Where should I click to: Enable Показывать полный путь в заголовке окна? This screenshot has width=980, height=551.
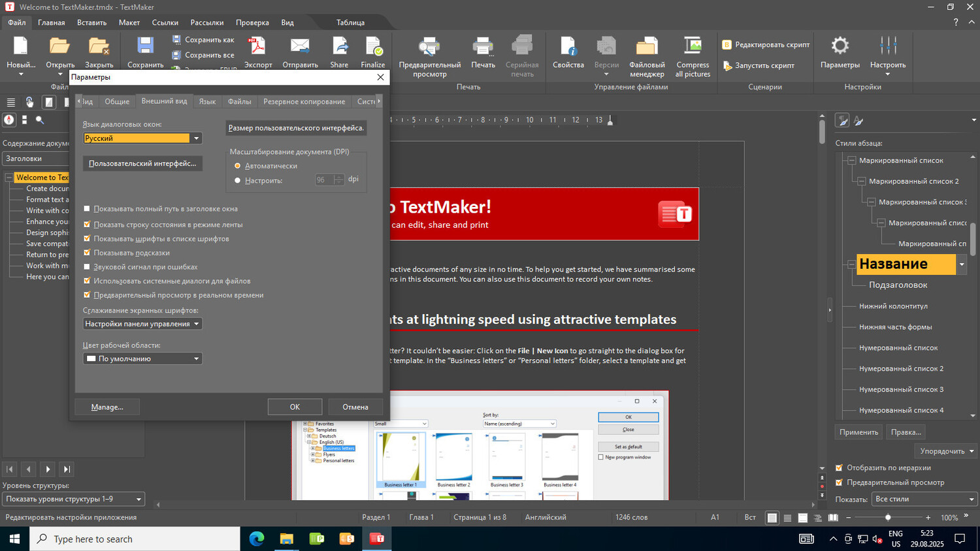87,209
